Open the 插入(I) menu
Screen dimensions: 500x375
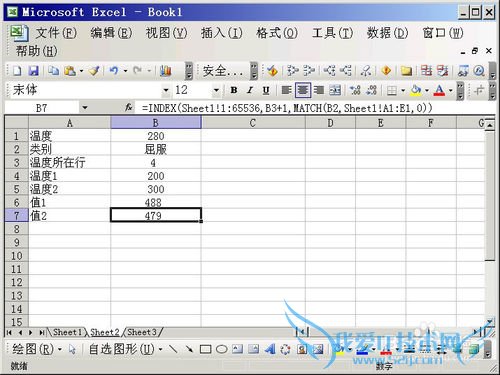tap(221, 33)
